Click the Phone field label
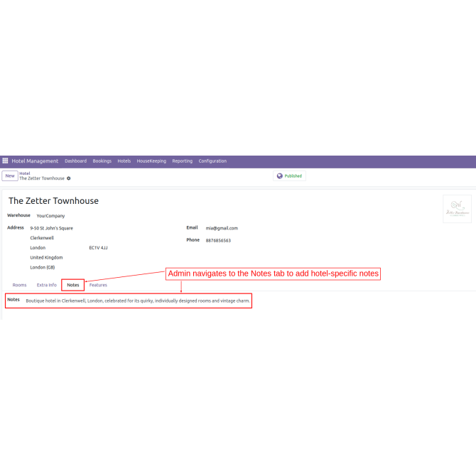 pyautogui.click(x=193, y=240)
